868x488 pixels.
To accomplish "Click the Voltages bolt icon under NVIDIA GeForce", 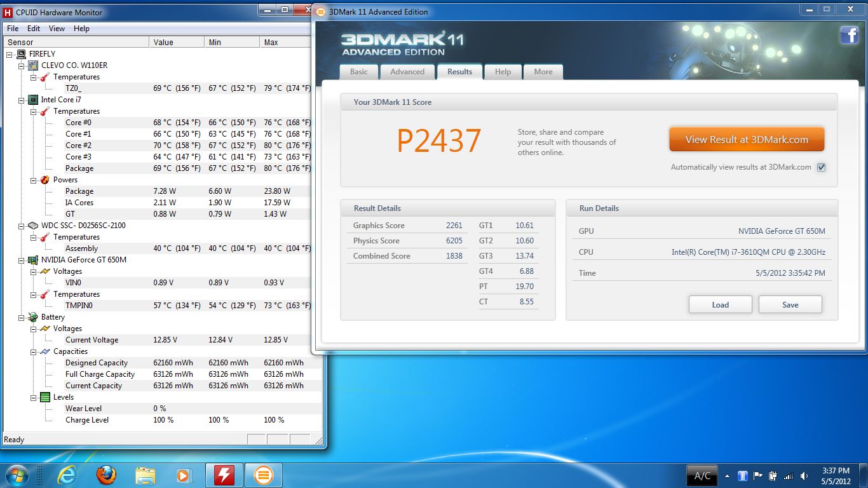I will (x=45, y=271).
